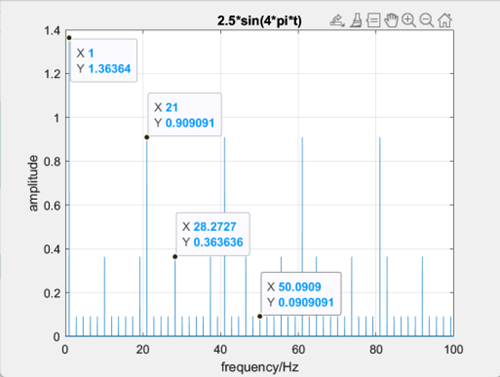Click the frequency/Hz axis label
This screenshot has width=500, height=377.
pyautogui.click(x=260, y=367)
